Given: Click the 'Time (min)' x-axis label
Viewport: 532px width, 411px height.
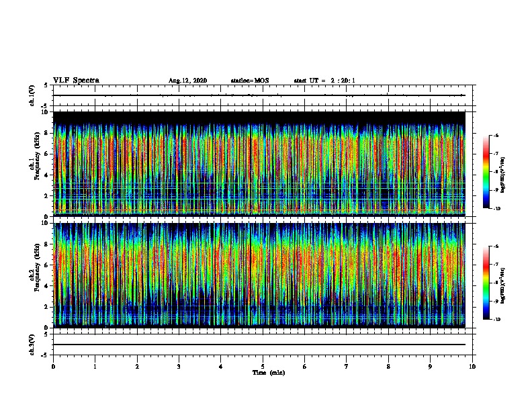Looking at the screenshot, I should (x=269, y=373).
